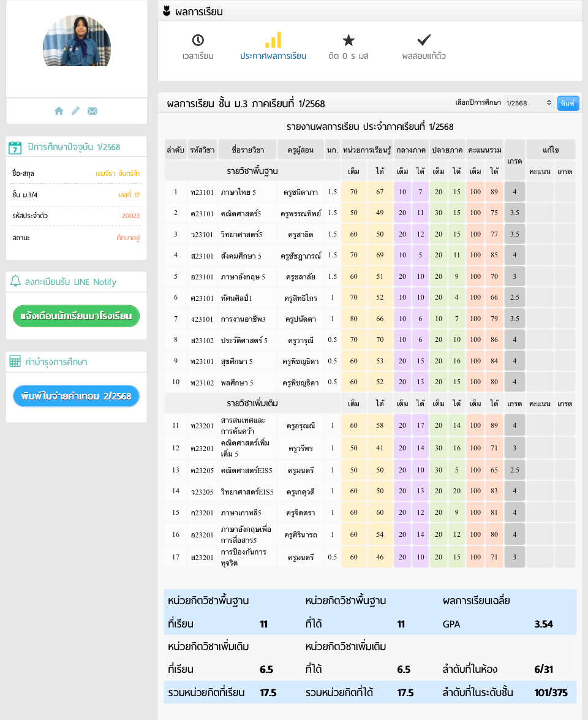
Task: Click the bar chart icon for ประกาศผลการเรียน
Action: pos(273,40)
